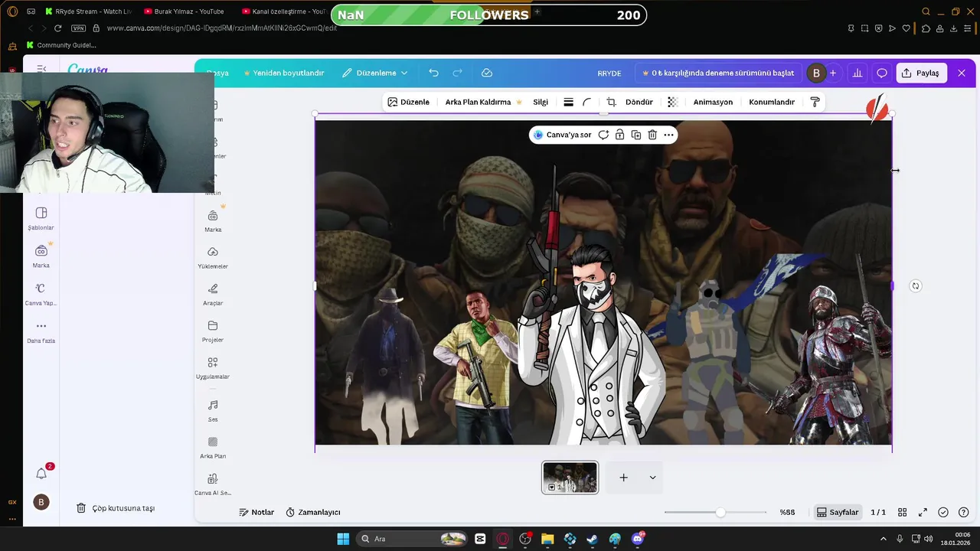Open the Arka Plan background panel

(213, 448)
